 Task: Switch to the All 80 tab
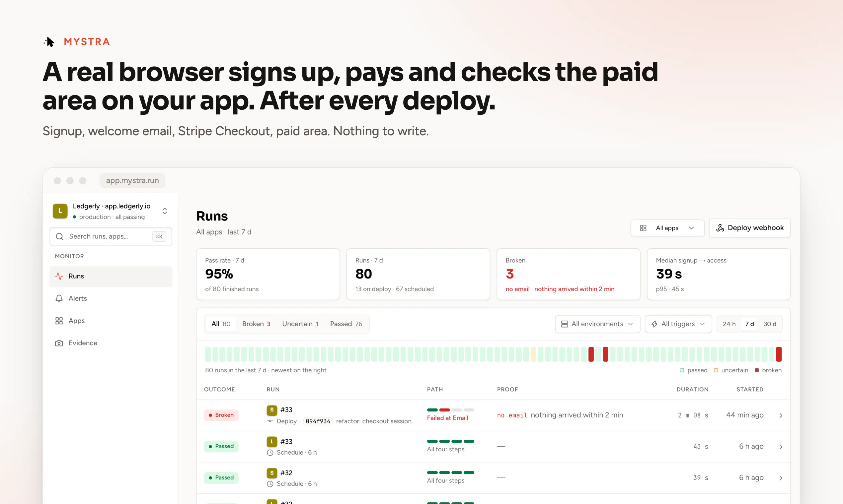[x=221, y=324]
